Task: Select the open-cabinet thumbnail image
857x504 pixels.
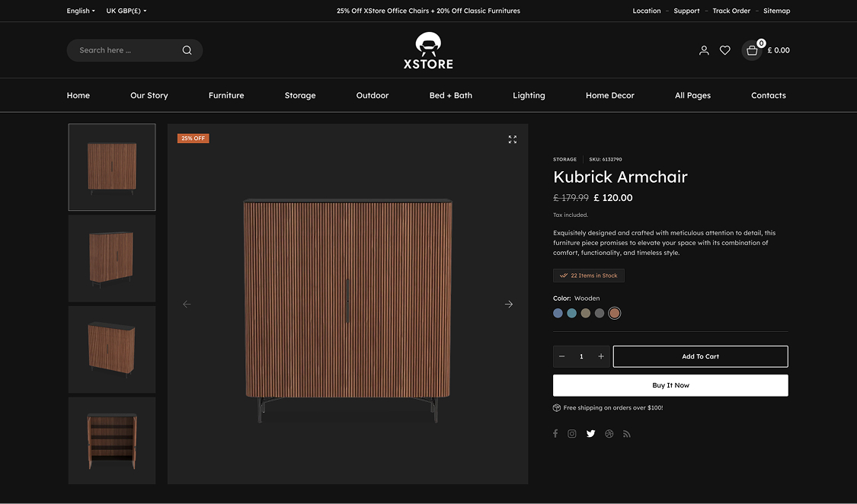Action: (x=112, y=440)
